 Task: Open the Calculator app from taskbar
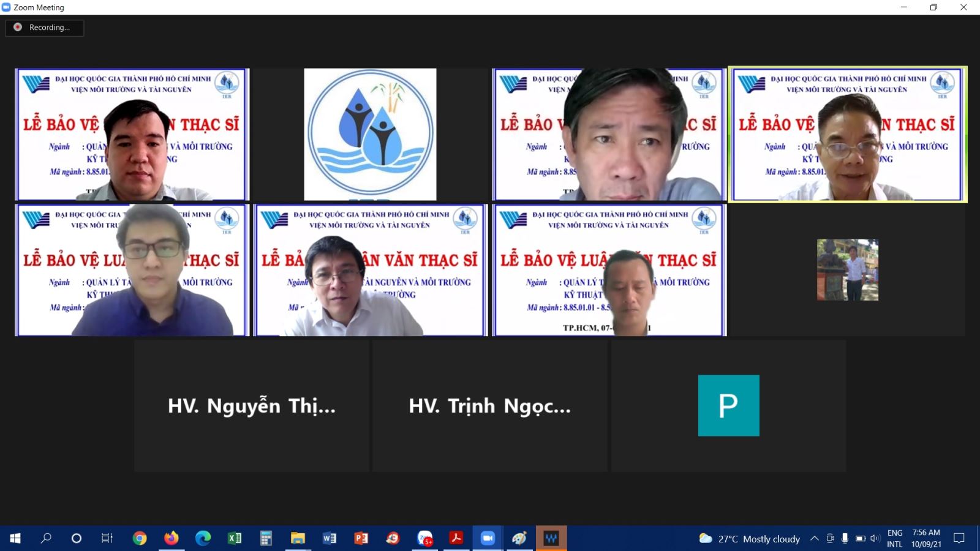click(x=266, y=538)
